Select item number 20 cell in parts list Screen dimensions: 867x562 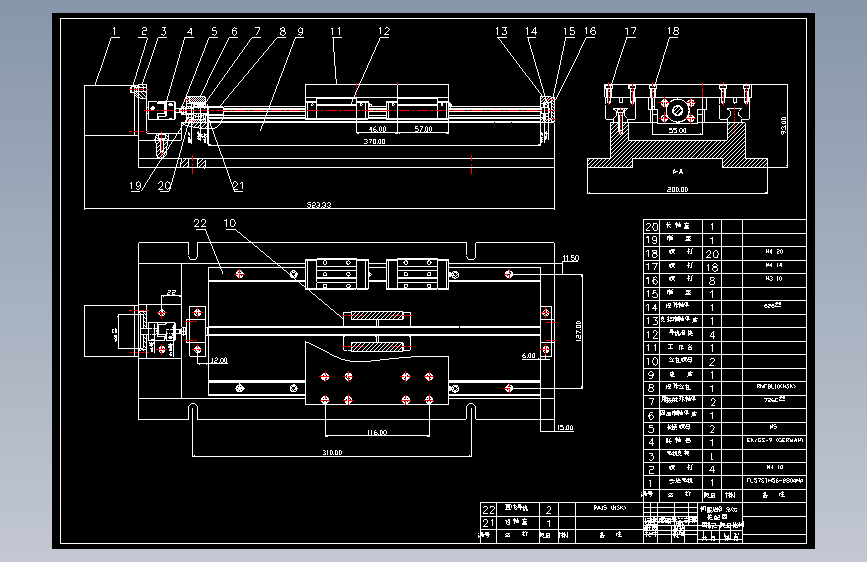click(x=651, y=227)
